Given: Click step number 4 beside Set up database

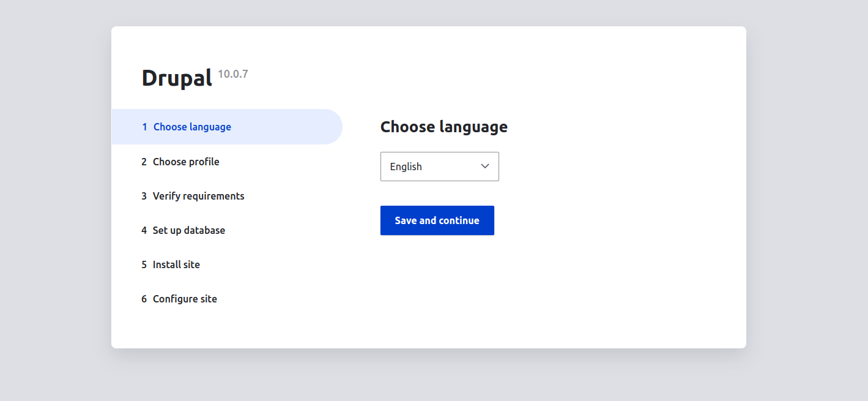Looking at the screenshot, I should tap(144, 230).
